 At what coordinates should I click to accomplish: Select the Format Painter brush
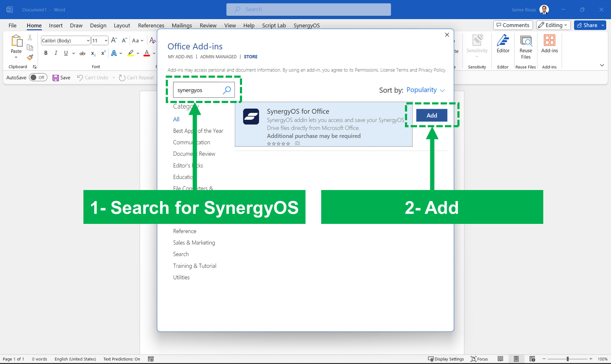[x=30, y=57]
